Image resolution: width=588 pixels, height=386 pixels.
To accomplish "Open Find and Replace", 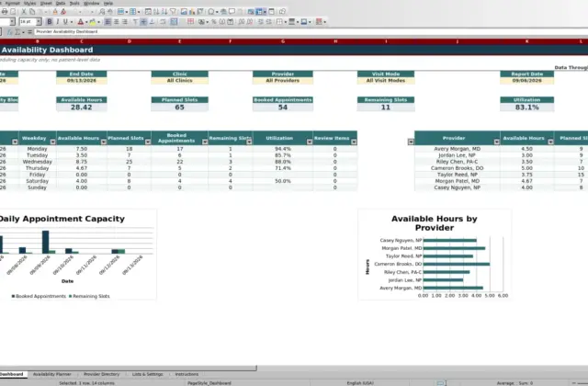I will click(102, 12).
